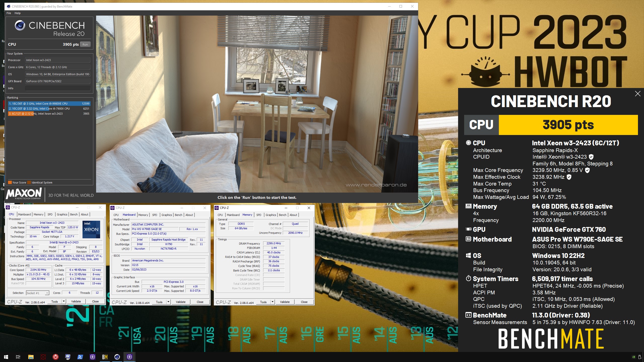Open the Selection Socket #1 combo box

pos(37,293)
